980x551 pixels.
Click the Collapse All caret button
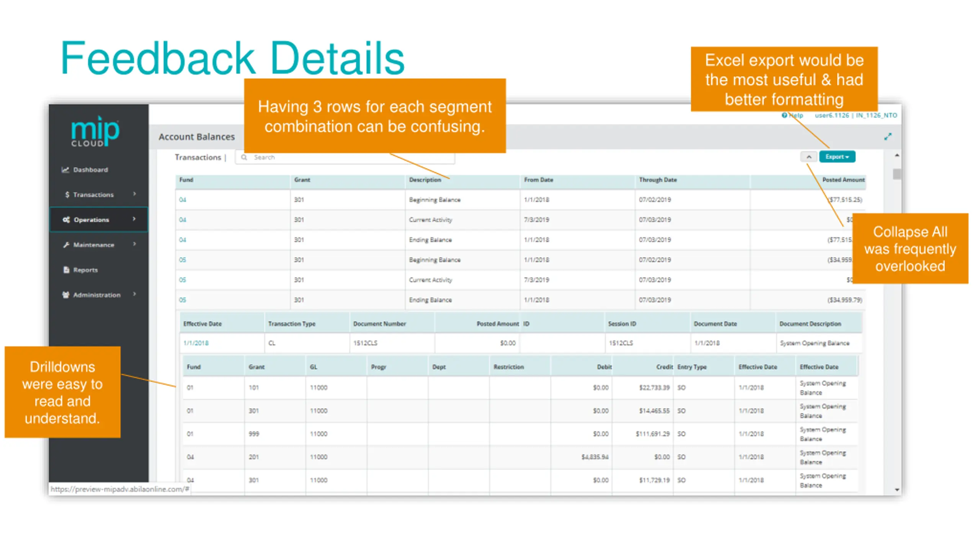coord(809,157)
